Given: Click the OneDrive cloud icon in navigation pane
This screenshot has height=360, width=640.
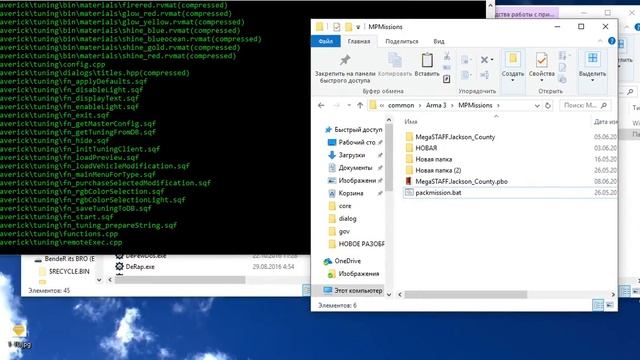Looking at the screenshot, I should [327, 261].
